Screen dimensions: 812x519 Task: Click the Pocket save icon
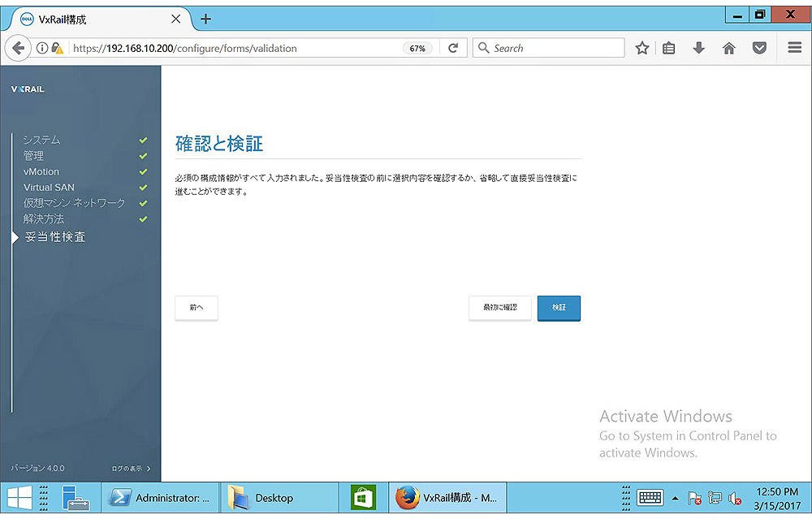coord(759,48)
